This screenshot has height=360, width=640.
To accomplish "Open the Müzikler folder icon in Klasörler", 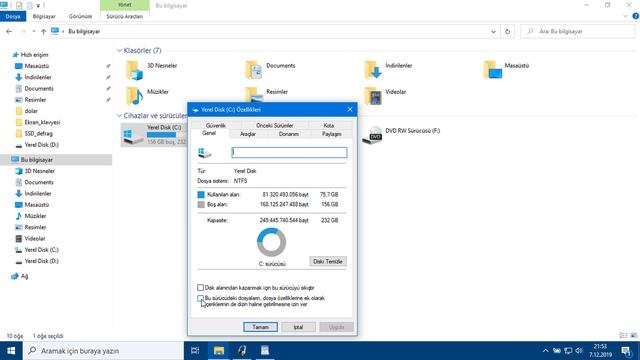I will 134,96.
